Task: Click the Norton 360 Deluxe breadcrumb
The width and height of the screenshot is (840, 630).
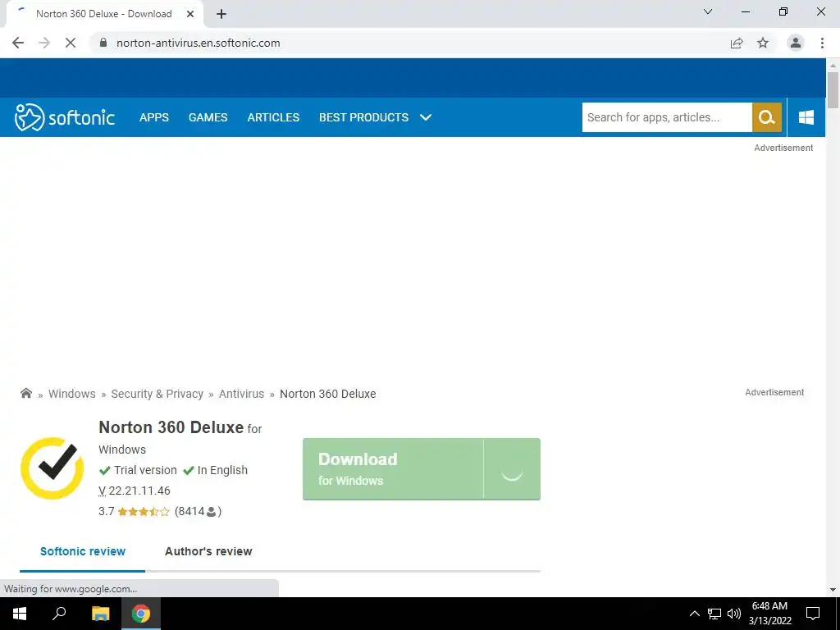Action: click(x=328, y=394)
